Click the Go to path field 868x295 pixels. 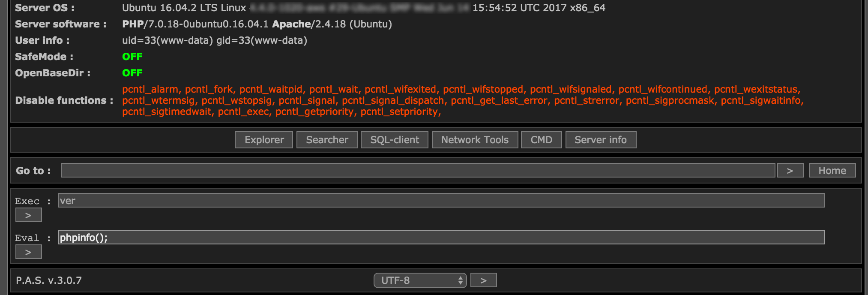(418, 170)
